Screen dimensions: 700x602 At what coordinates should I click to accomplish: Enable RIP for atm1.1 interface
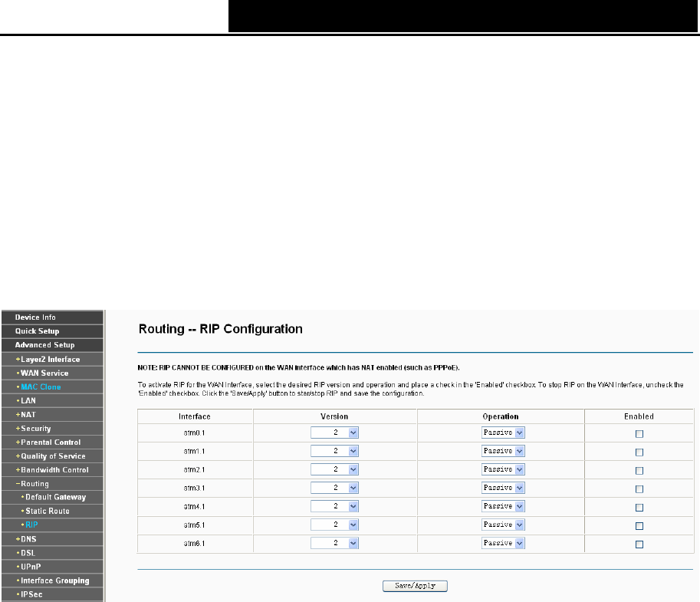pyautogui.click(x=639, y=452)
